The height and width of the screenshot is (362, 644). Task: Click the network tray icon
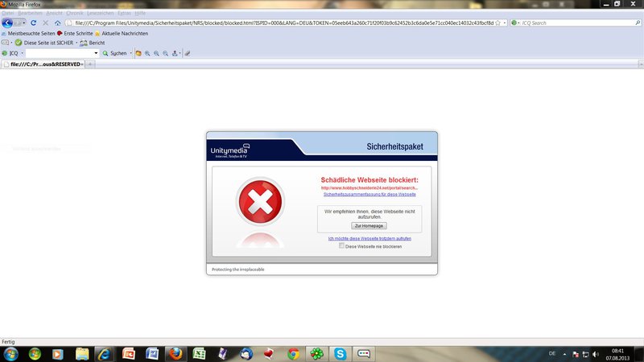pos(586,354)
